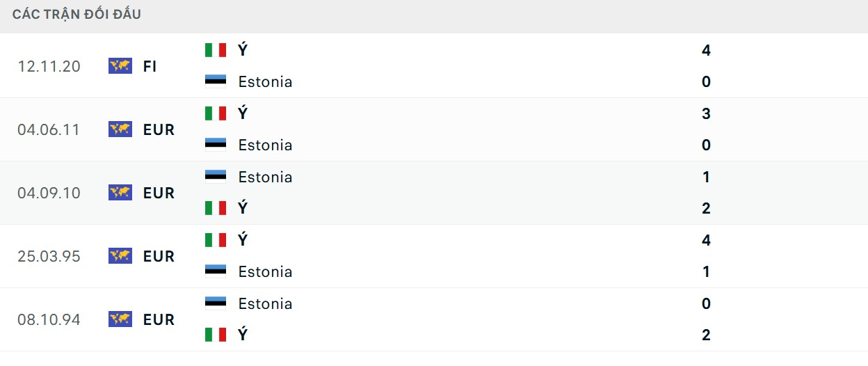
Task: Click the world map icon beside FI
Action: (120, 66)
